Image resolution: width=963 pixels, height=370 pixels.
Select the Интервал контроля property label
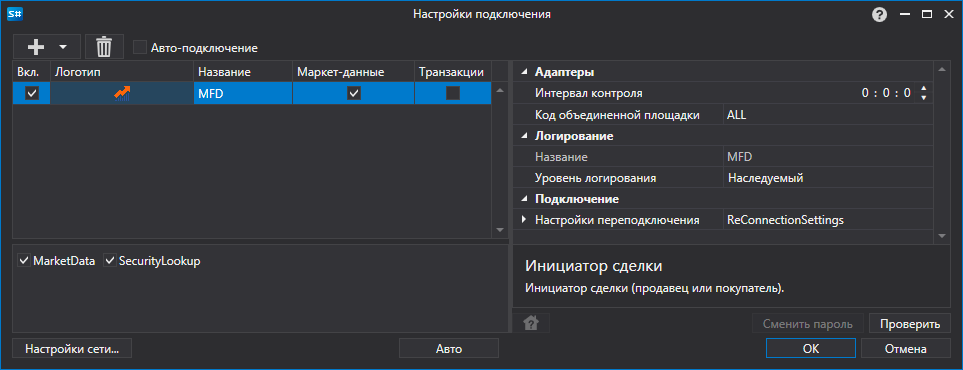click(x=589, y=93)
